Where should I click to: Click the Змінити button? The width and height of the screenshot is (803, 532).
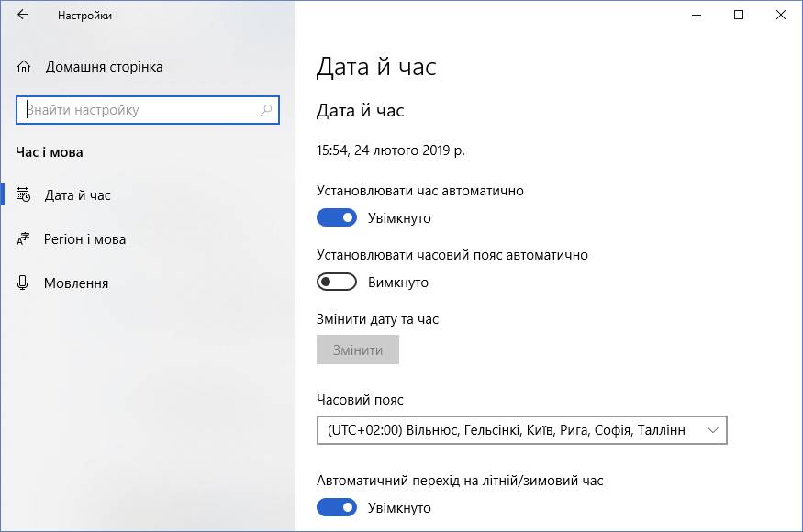point(358,349)
